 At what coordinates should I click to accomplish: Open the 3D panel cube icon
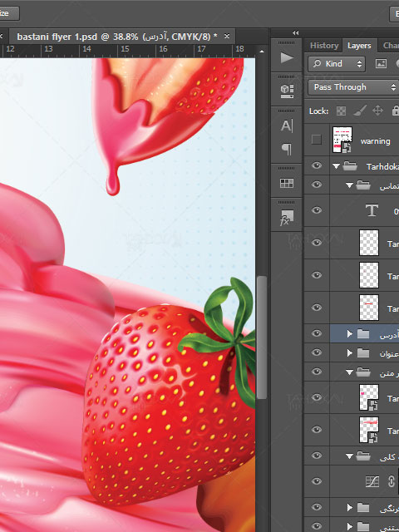287,91
